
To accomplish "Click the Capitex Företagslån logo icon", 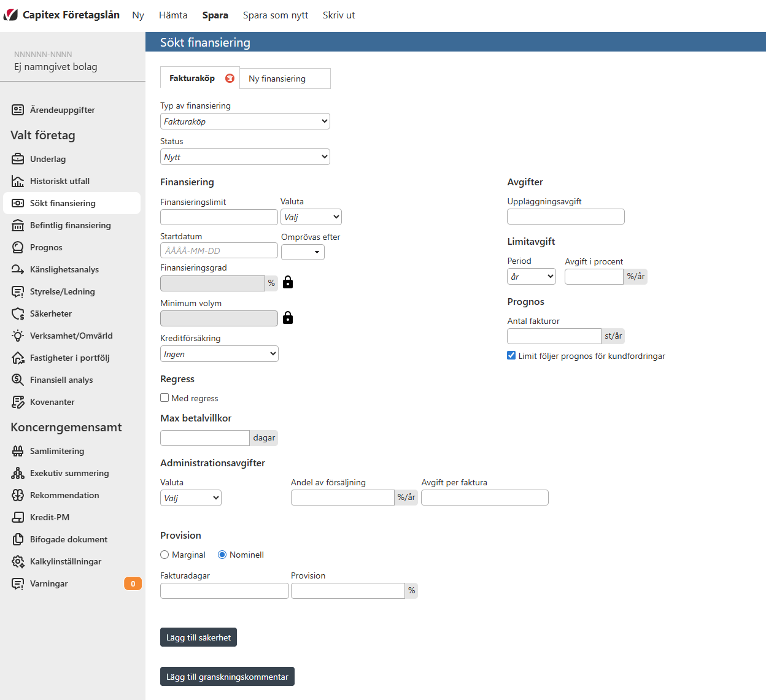I will [10, 15].
